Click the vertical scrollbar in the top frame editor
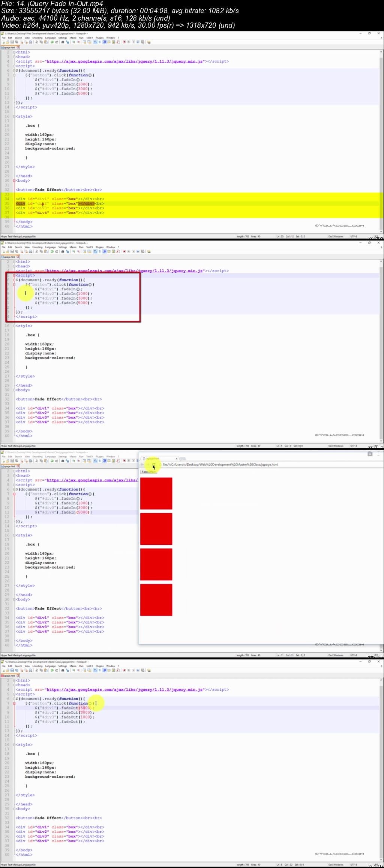384x868 pixels. pyautogui.click(x=381, y=140)
